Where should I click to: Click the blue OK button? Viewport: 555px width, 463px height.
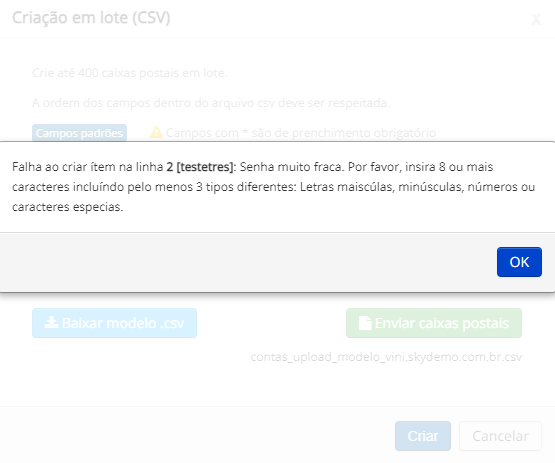tap(519, 262)
